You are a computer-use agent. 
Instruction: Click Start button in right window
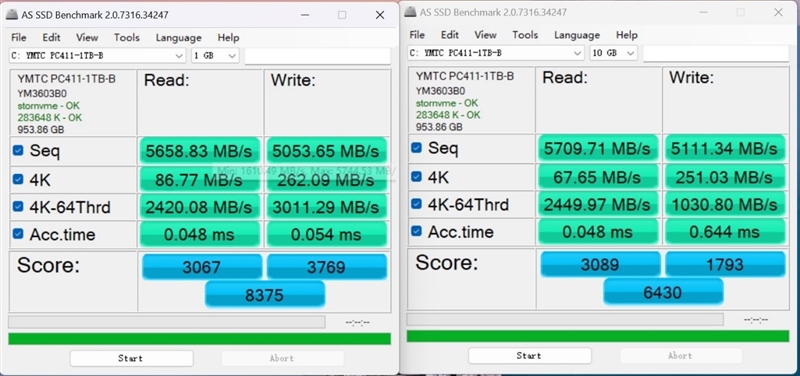530,356
